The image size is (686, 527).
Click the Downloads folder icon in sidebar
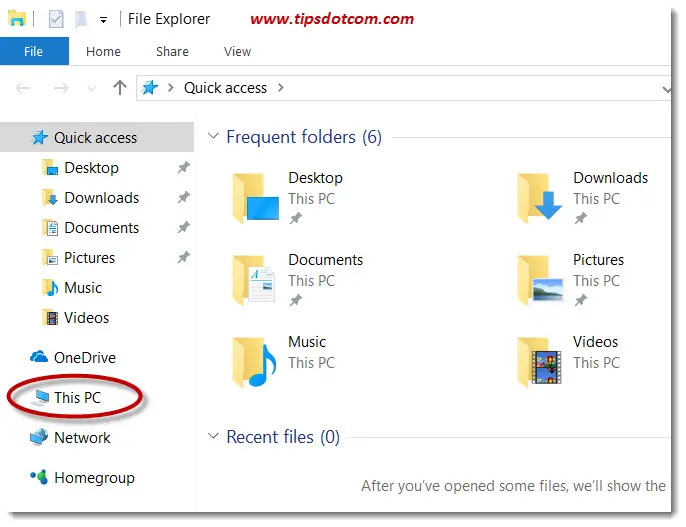click(x=50, y=198)
